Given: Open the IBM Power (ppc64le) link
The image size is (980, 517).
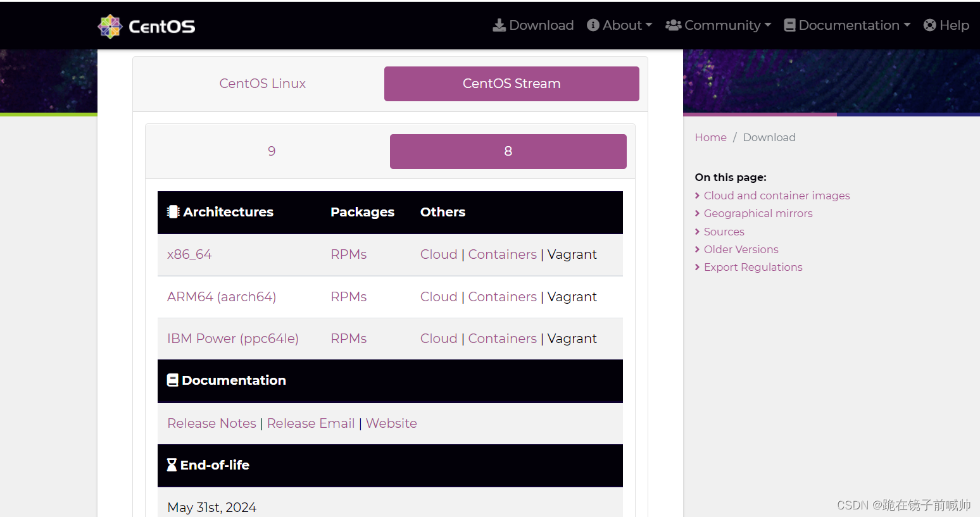Looking at the screenshot, I should pyautogui.click(x=233, y=339).
